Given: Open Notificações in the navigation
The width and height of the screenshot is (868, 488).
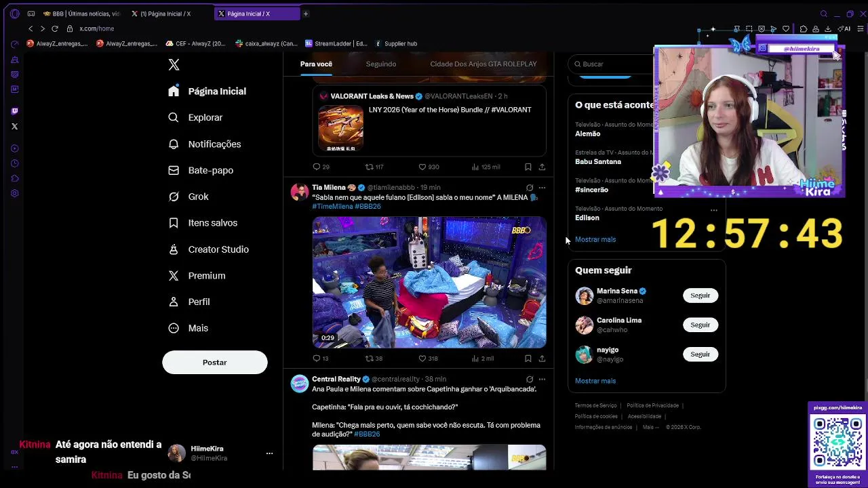Looking at the screenshot, I should click(204, 144).
